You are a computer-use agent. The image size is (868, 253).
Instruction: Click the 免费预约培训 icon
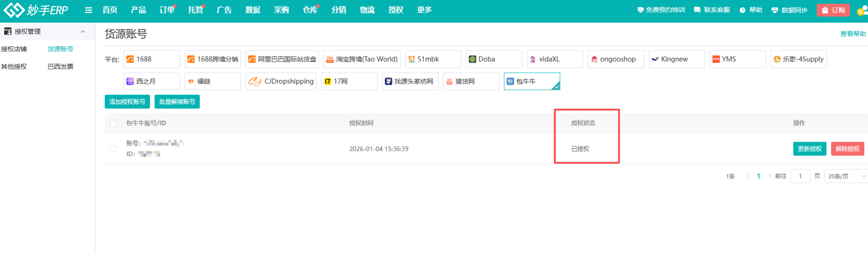[x=640, y=10]
